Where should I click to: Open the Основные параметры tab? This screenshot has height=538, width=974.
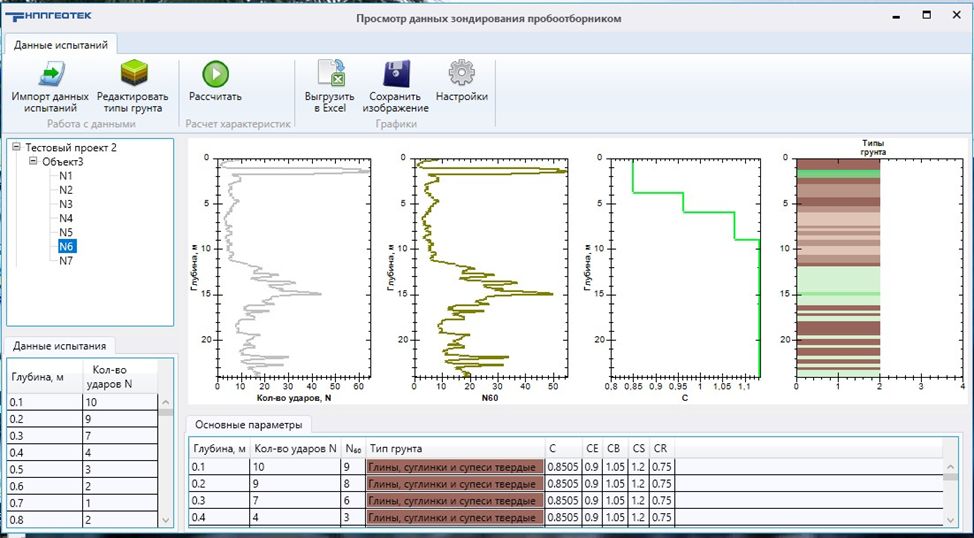coord(248,424)
